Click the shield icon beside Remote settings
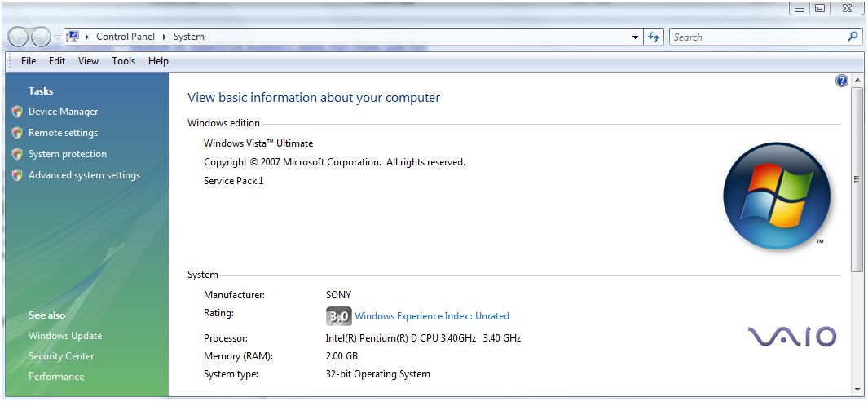This screenshot has height=401, width=868. (17, 133)
